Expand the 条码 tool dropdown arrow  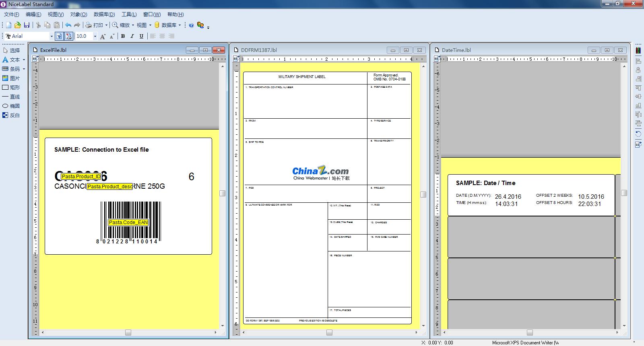[24, 69]
